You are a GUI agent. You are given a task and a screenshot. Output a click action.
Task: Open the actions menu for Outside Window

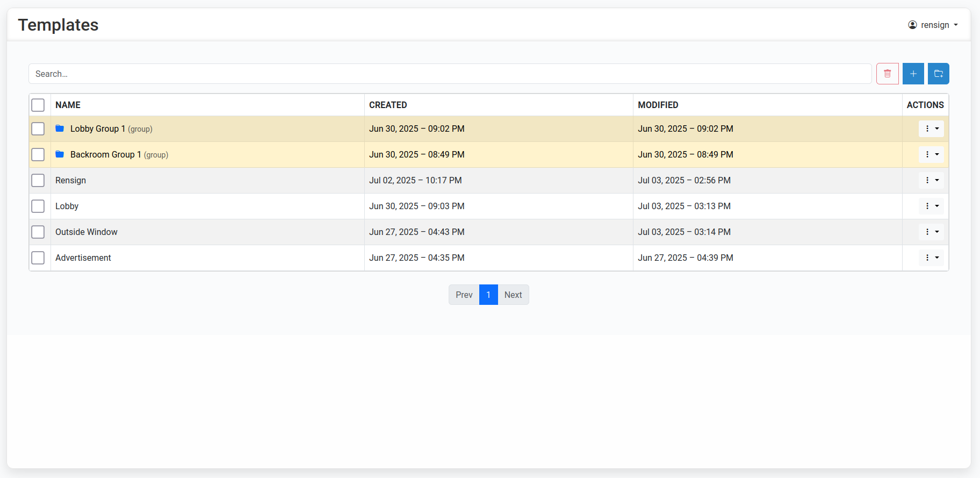(x=931, y=232)
